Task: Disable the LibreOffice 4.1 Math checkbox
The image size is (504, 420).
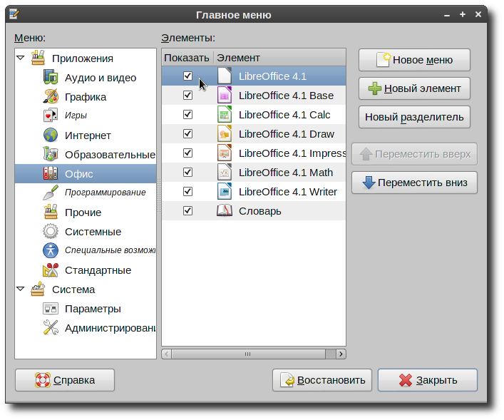Action: pos(187,173)
